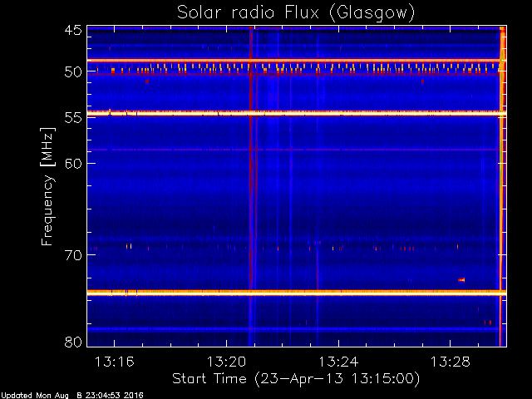Click the 'Updated Mon Aug 8' timestamp text

click(72, 396)
